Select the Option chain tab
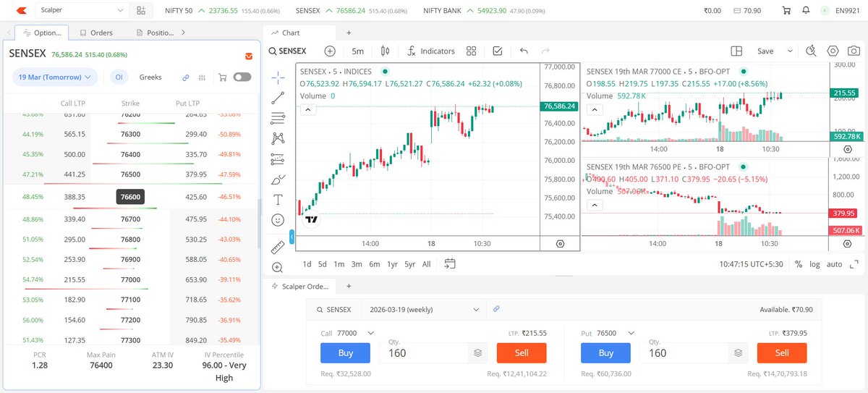The width and height of the screenshot is (868, 393). click(42, 33)
